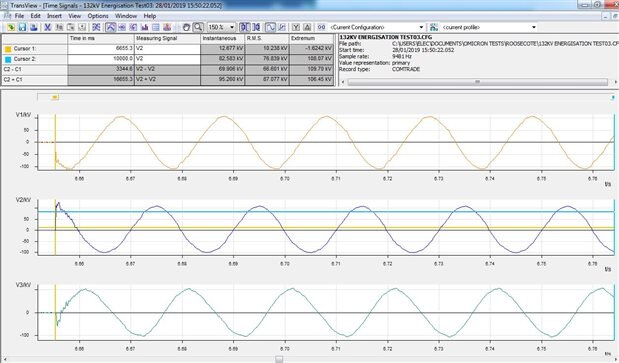Click the bottom horizontal scrollbar thumb

279,359
